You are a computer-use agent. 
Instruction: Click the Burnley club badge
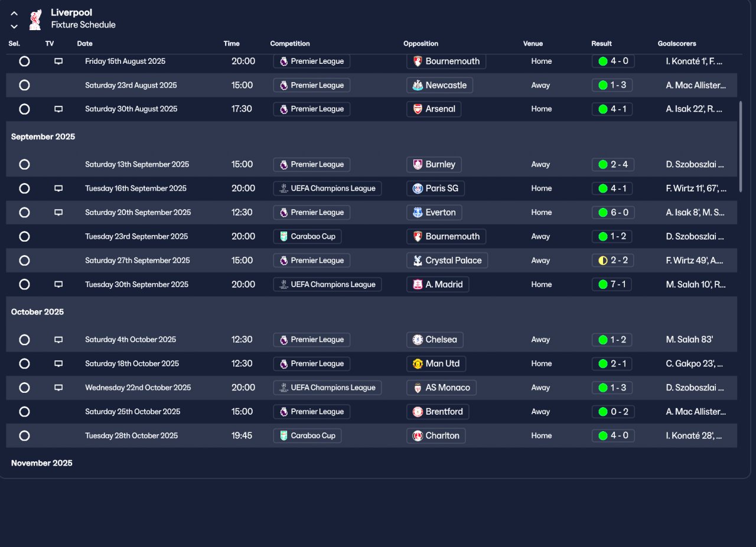point(418,164)
